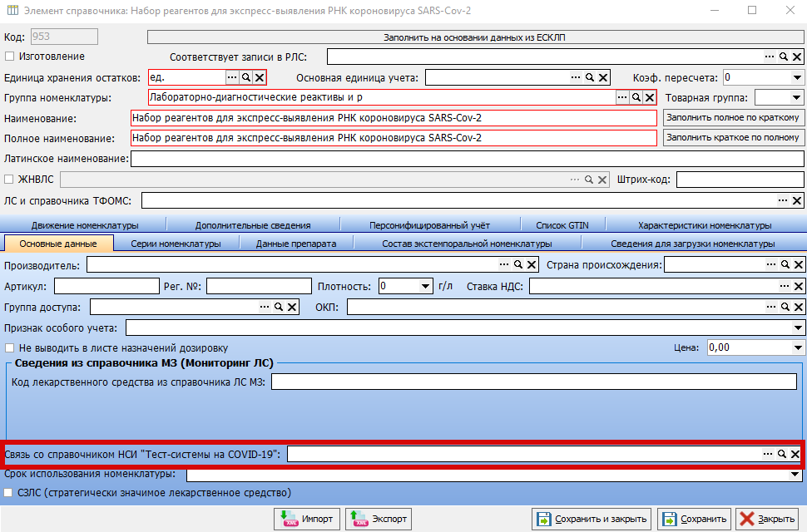Open the Плотность dropdown list
The image size is (807, 532).
426,286
